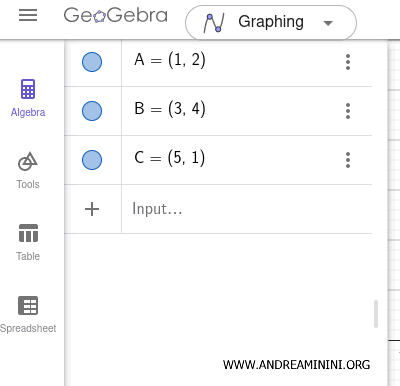
Task: Open the Graphing app switcher dropdown arrow
Action: [328, 23]
